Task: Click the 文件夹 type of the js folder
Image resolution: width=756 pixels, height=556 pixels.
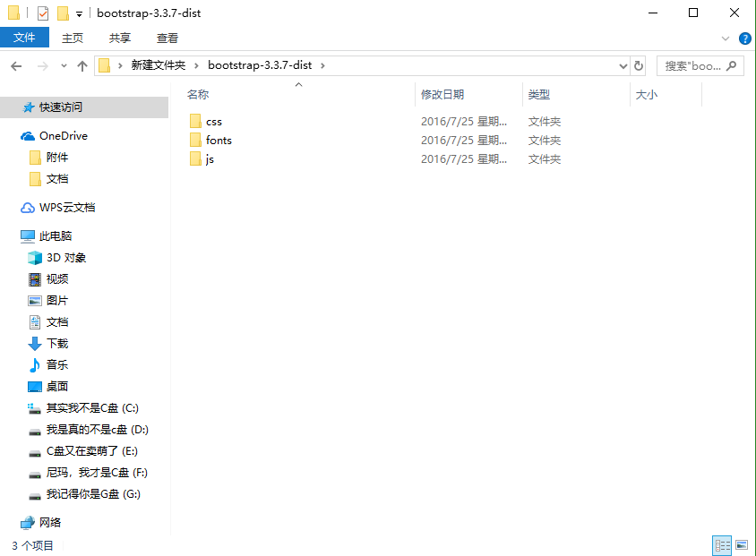Action: point(545,159)
